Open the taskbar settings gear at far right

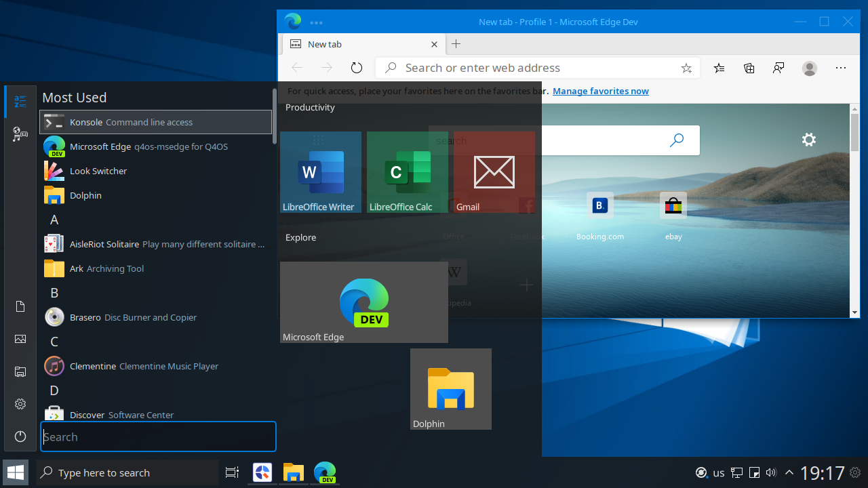click(x=856, y=472)
